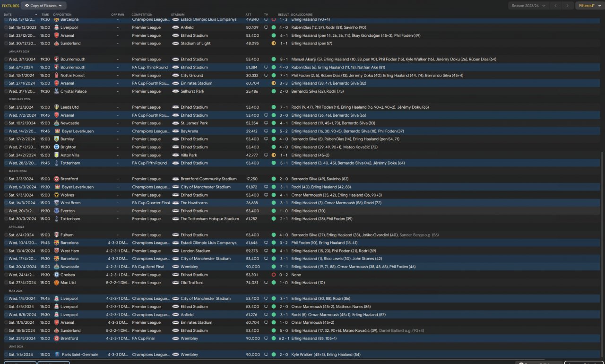Sort by the ATT attendance column header
The width and height of the screenshot is (605, 364).
(x=249, y=15)
